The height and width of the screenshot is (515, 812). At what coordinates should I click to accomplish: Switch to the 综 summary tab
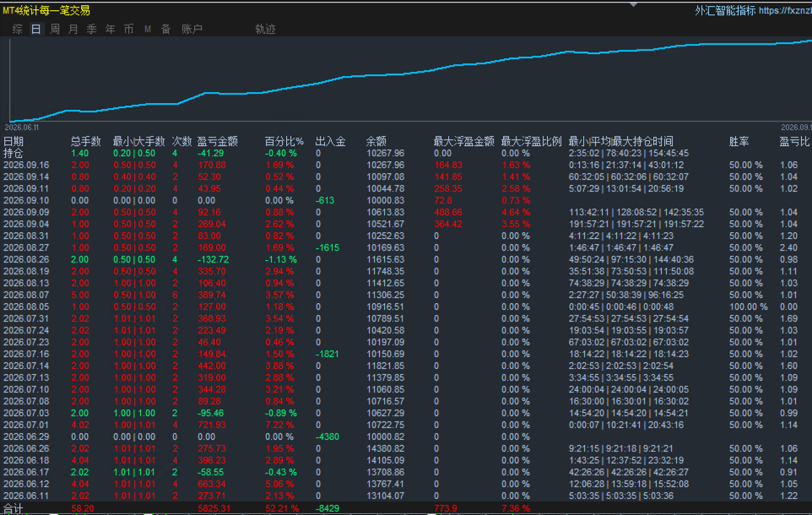pos(17,29)
